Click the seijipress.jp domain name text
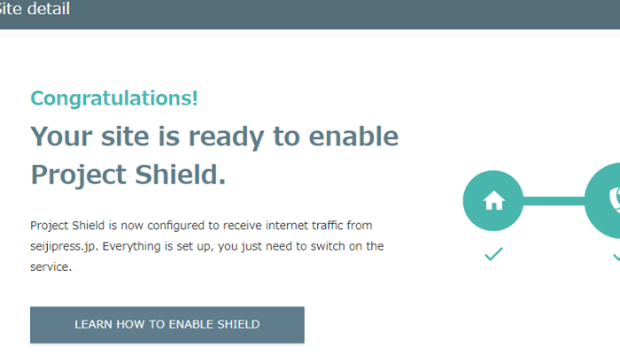This screenshot has height=364, width=620. (x=63, y=246)
